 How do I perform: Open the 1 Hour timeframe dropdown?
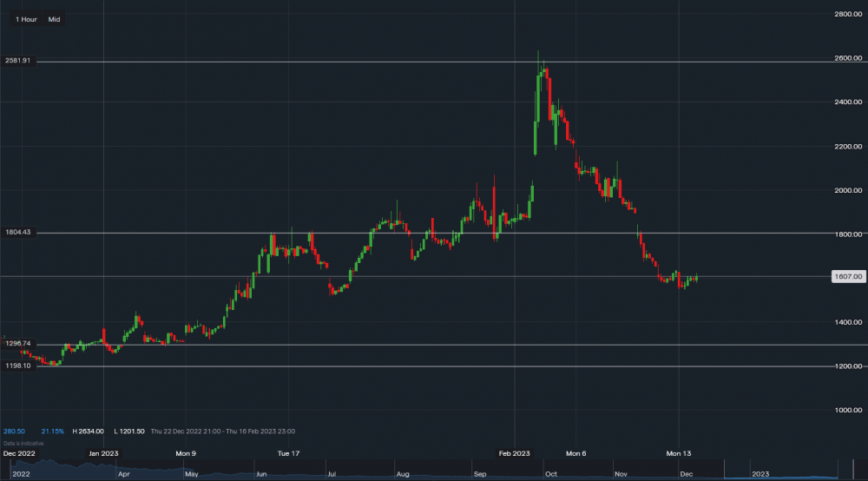point(26,19)
